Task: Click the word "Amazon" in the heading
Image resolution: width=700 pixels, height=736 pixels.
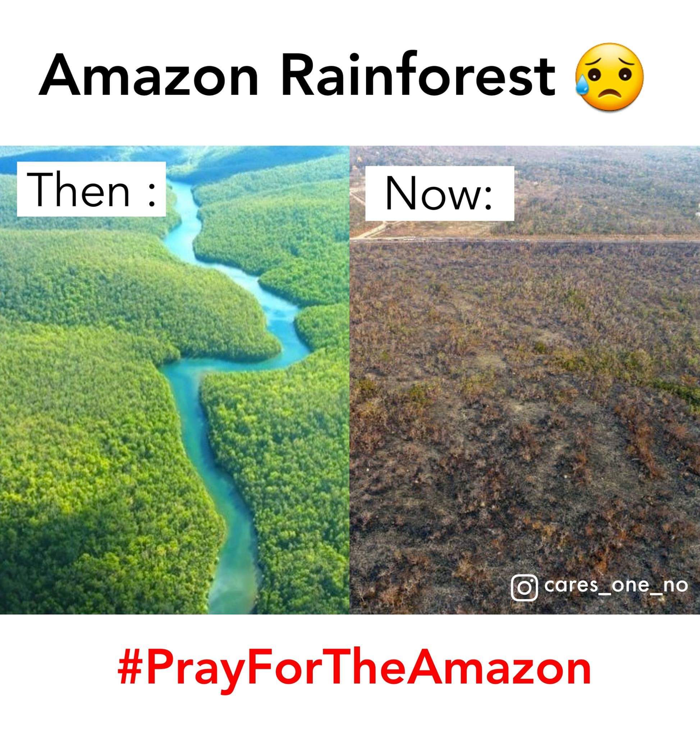Action: [148, 75]
